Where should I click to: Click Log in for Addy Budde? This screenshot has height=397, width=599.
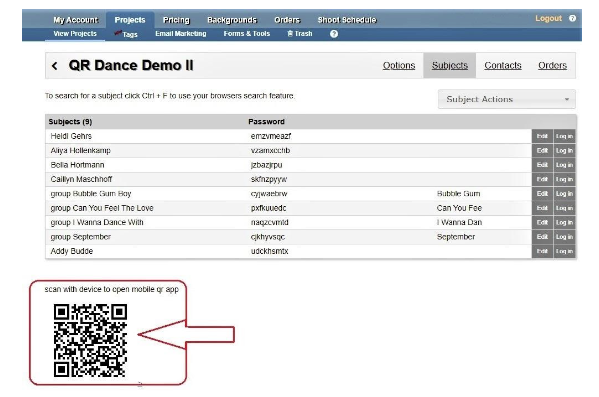pyautogui.click(x=564, y=251)
